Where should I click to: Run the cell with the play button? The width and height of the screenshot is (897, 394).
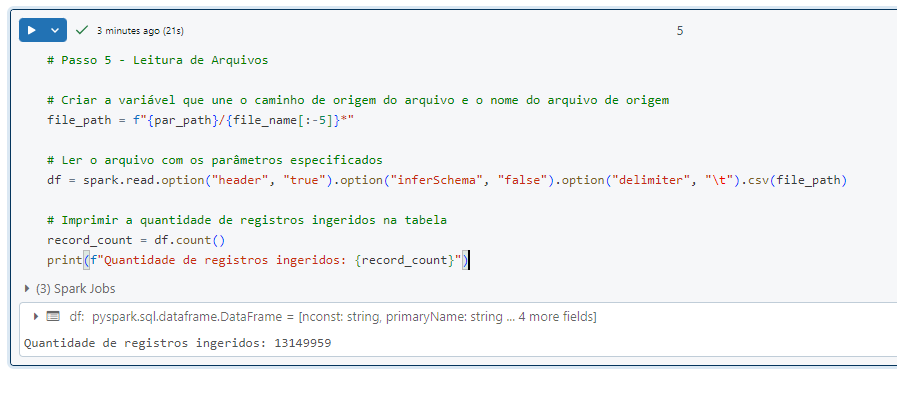[x=31, y=30]
